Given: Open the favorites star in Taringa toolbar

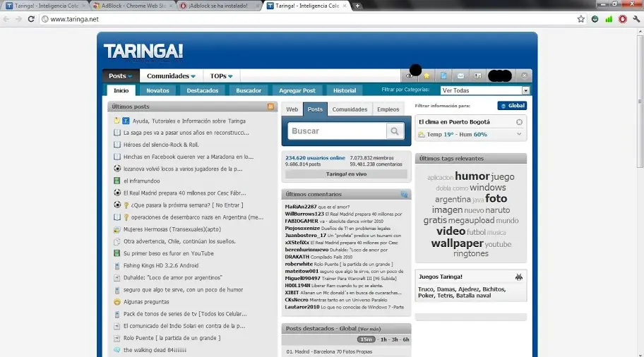Looking at the screenshot, I should [x=427, y=76].
